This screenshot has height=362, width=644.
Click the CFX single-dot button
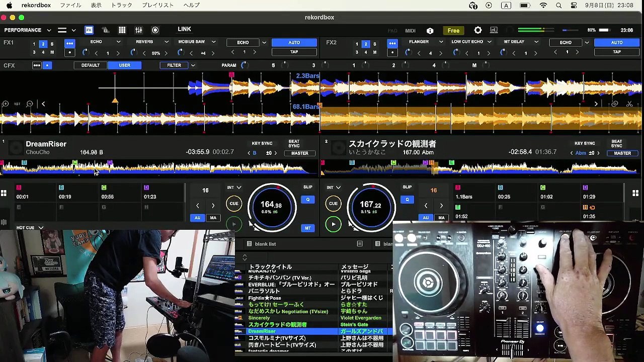point(47,65)
